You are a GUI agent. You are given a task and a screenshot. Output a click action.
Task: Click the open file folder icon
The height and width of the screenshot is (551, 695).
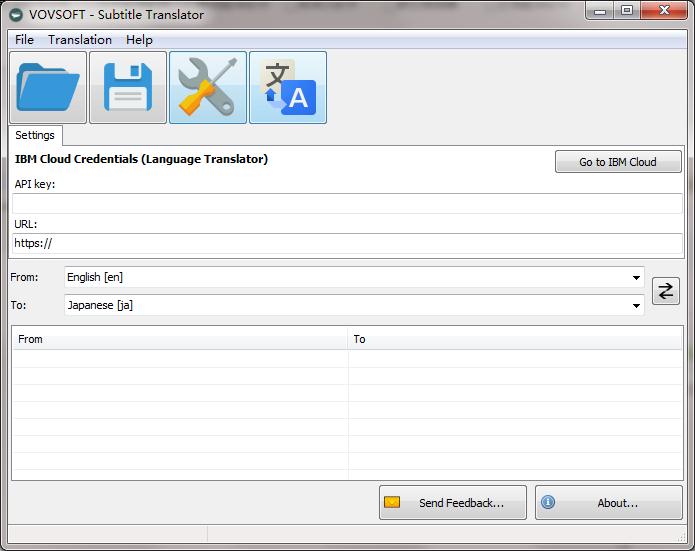[47, 88]
